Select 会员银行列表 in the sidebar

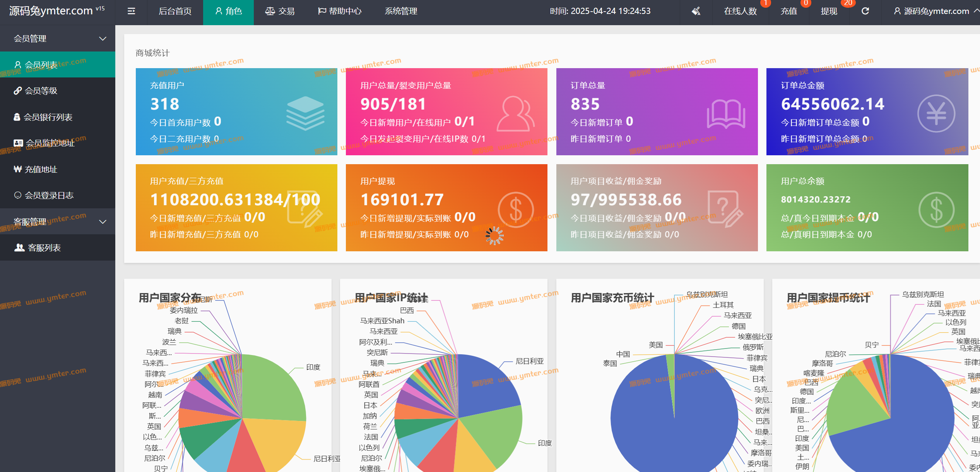pos(58,117)
